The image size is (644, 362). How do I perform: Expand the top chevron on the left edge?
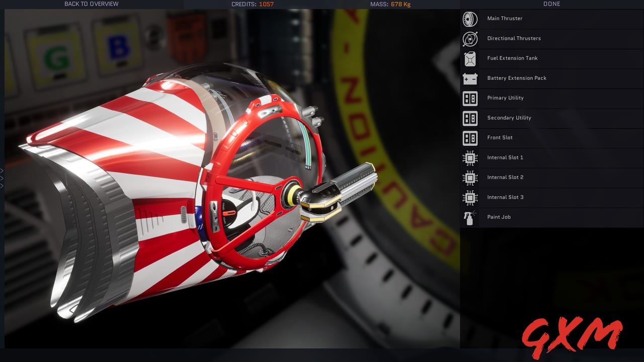point(2,170)
